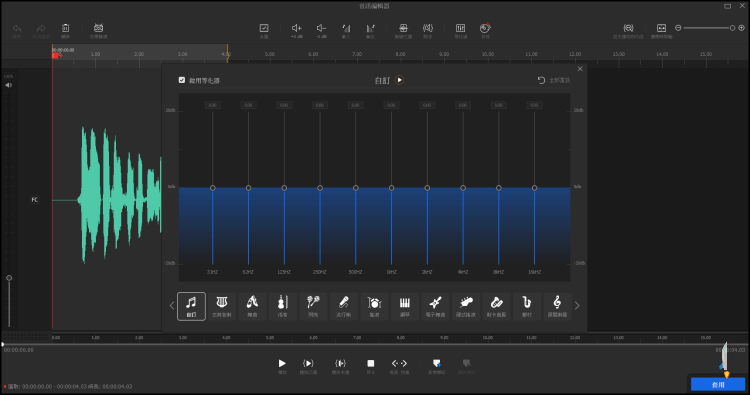
Task: Toggle the enable equalizer checkbox
Action: pos(182,80)
